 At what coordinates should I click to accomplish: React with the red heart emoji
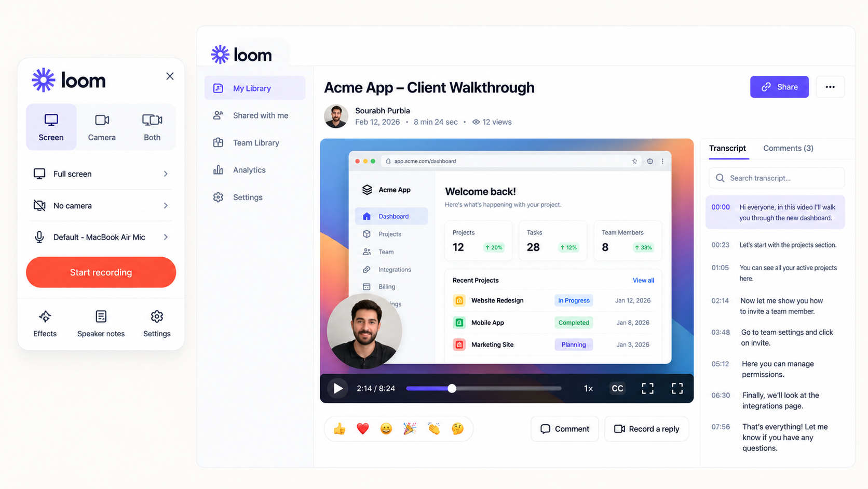click(363, 429)
